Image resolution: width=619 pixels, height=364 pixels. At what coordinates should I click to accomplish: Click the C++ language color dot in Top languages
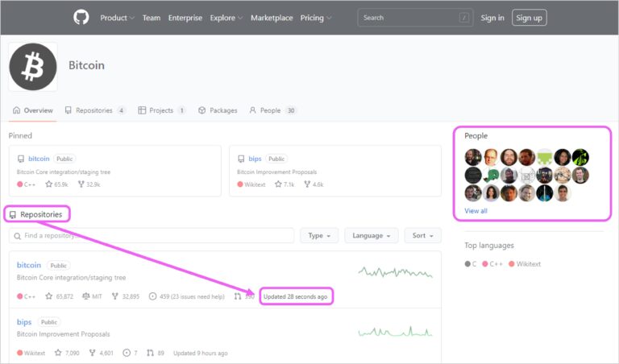pyautogui.click(x=485, y=264)
